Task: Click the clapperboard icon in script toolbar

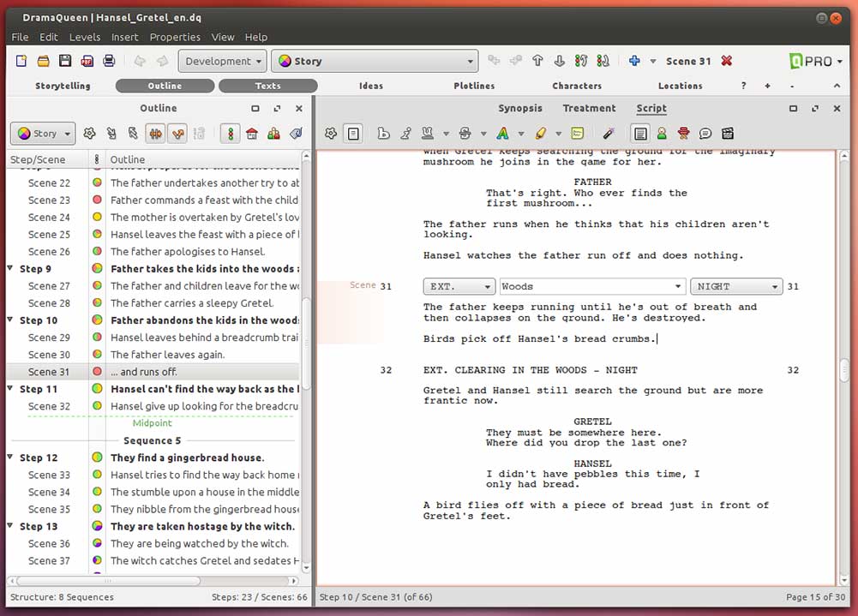Action: 728,134
